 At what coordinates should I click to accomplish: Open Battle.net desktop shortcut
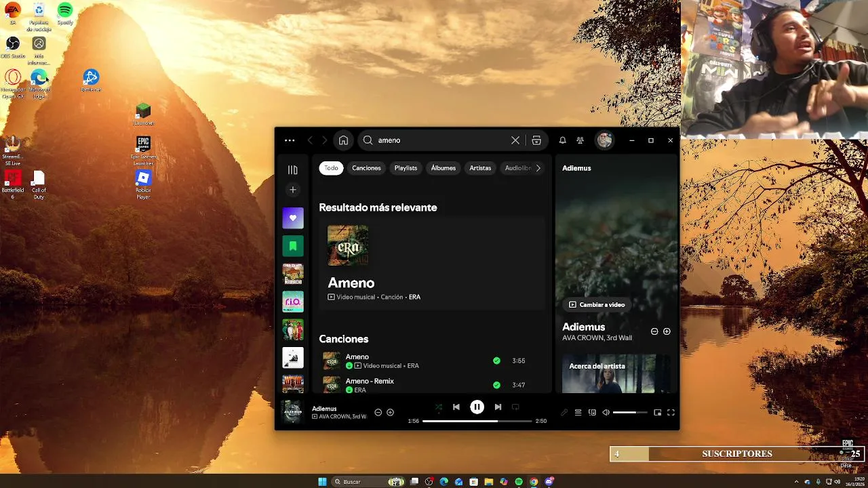point(91,81)
